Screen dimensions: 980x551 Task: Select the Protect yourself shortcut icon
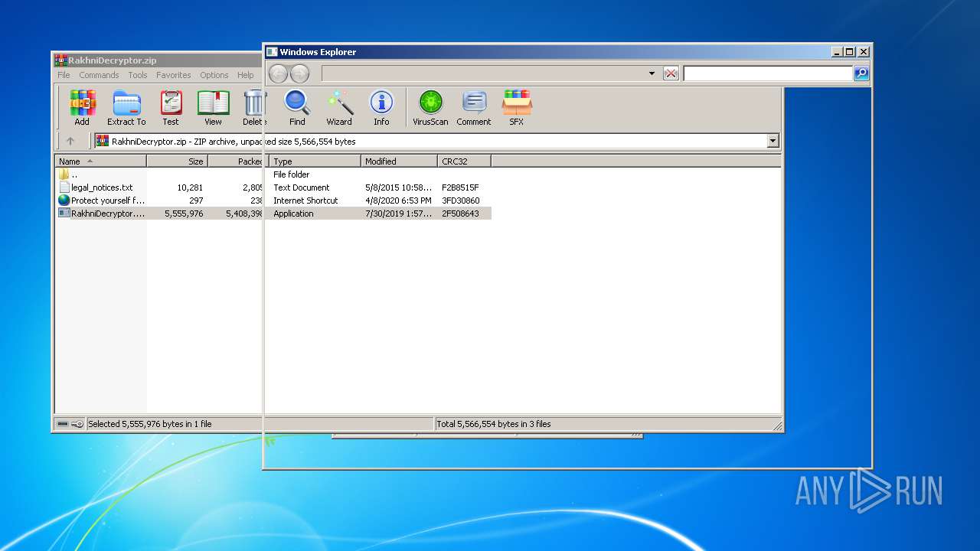tap(64, 201)
